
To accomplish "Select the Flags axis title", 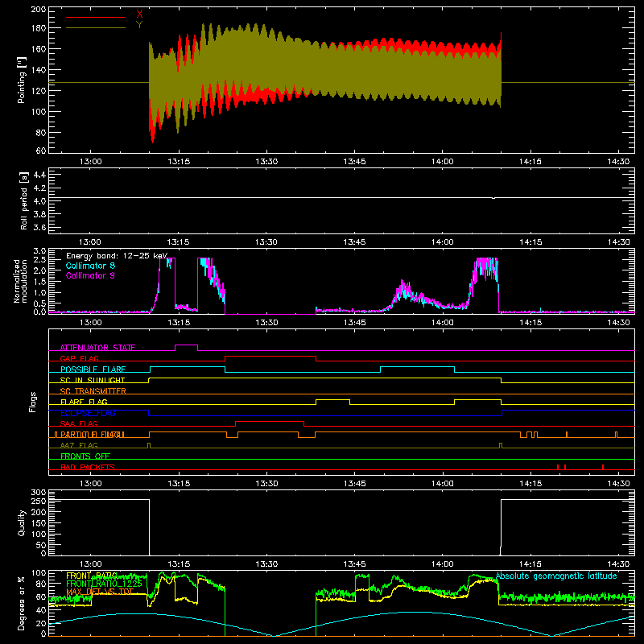I will tap(33, 402).
